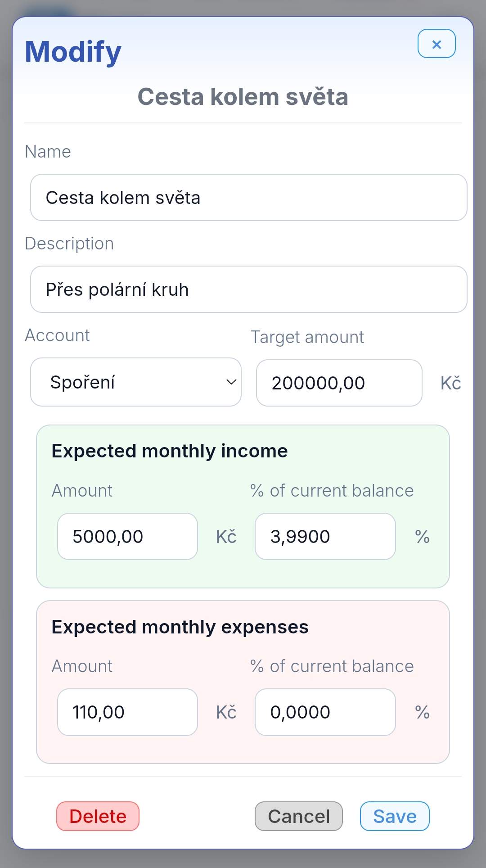486x868 pixels.
Task: Click the Description field with Přes polární kruh
Action: coord(249,289)
